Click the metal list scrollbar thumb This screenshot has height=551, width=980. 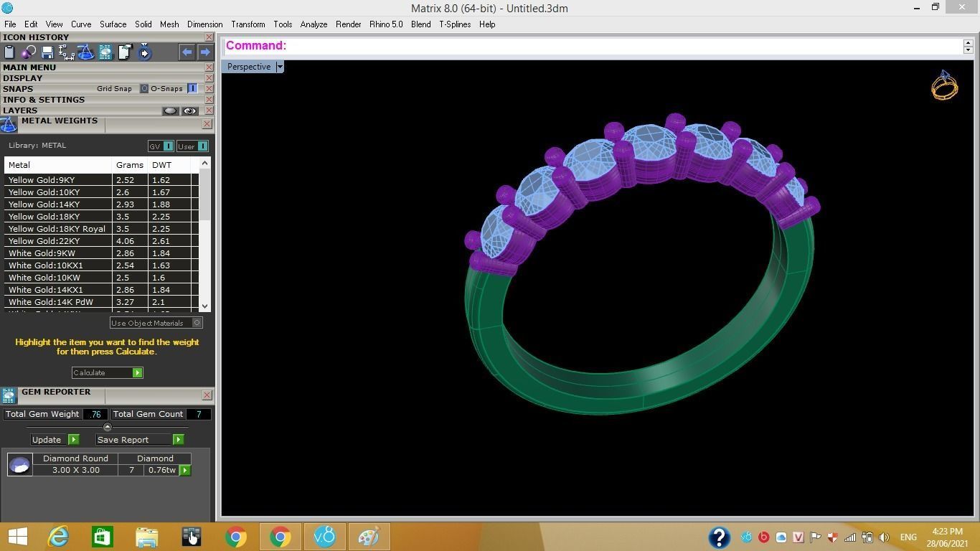pyautogui.click(x=205, y=195)
